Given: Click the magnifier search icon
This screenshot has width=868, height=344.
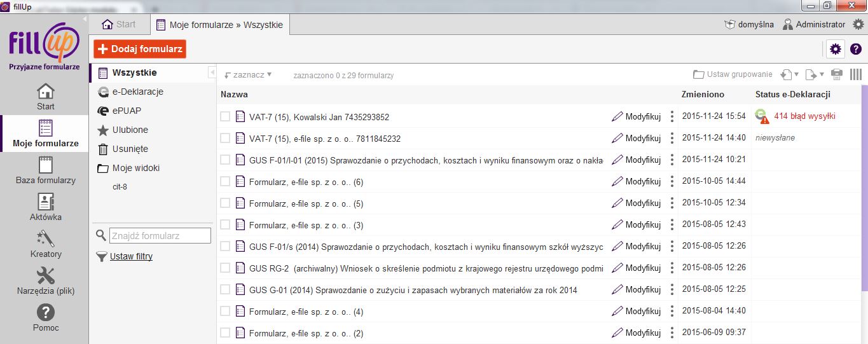Looking at the screenshot, I should pyautogui.click(x=100, y=235).
